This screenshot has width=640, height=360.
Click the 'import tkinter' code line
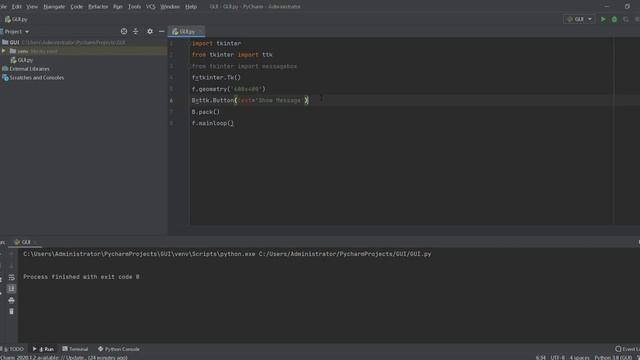[x=216, y=43]
